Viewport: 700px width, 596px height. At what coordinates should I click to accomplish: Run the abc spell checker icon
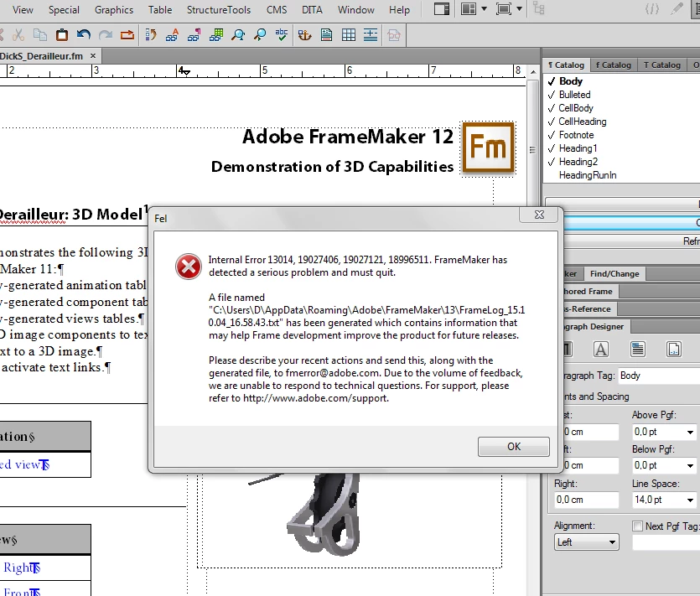coord(281,35)
